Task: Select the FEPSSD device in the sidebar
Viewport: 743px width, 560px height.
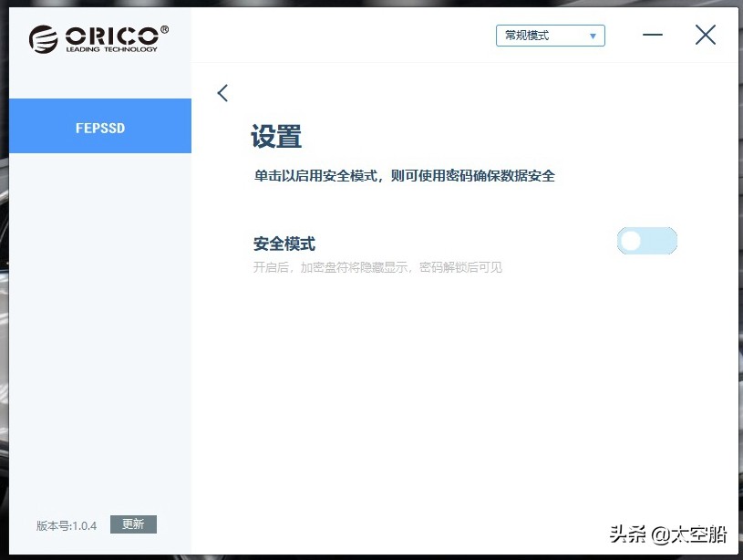Action: point(100,127)
